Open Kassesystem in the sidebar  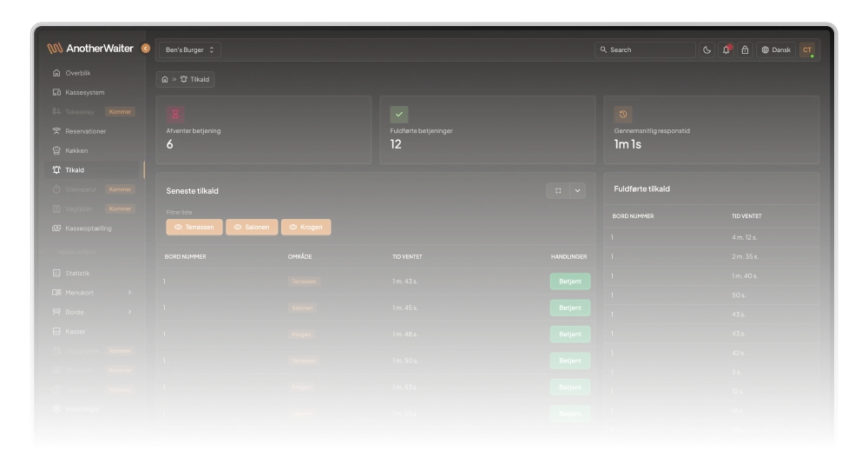point(92,92)
